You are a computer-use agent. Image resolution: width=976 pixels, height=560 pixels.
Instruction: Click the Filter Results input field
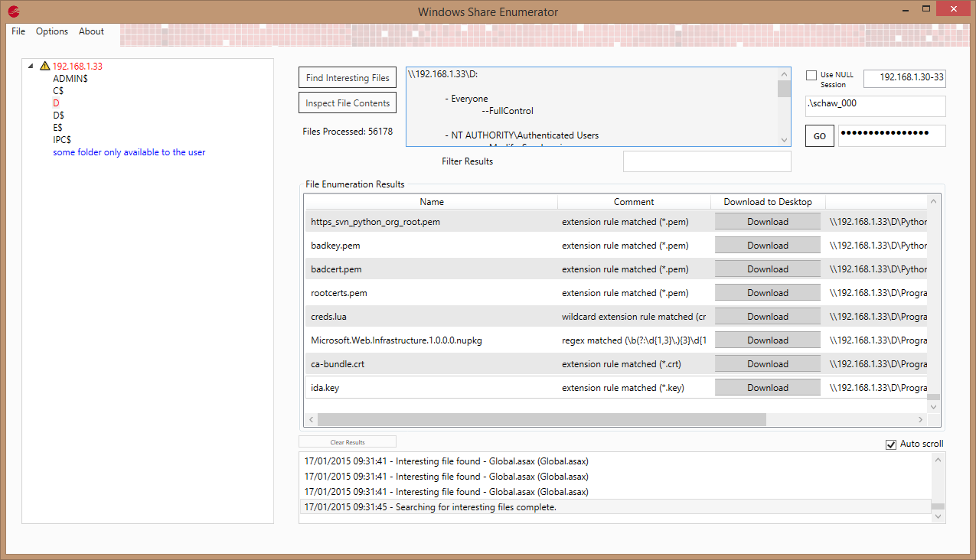[706, 161]
